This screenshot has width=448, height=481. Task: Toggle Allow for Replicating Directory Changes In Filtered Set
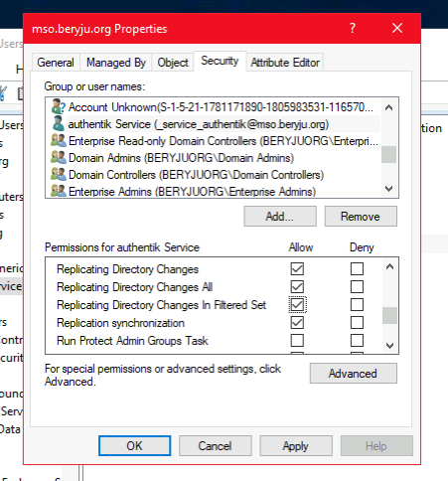(x=297, y=304)
